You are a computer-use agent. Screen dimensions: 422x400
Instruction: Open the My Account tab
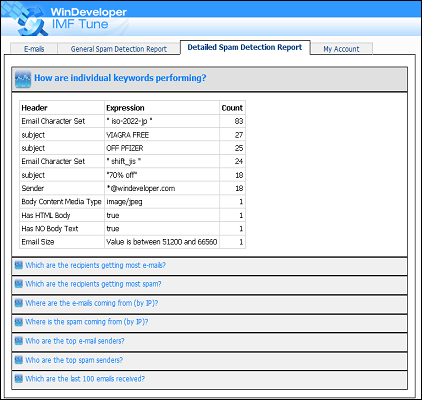click(x=341, y=49)
